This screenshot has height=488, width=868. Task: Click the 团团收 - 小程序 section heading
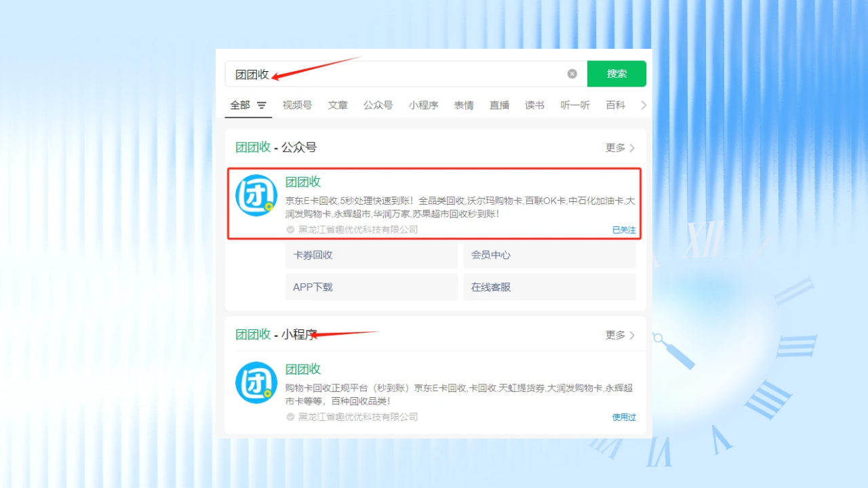coord(276,334)
